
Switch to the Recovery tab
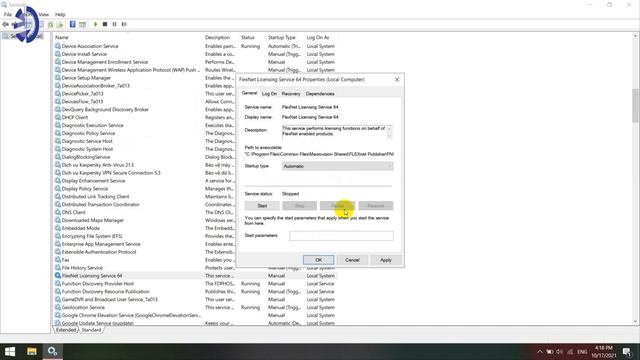[x=291, y=94]
